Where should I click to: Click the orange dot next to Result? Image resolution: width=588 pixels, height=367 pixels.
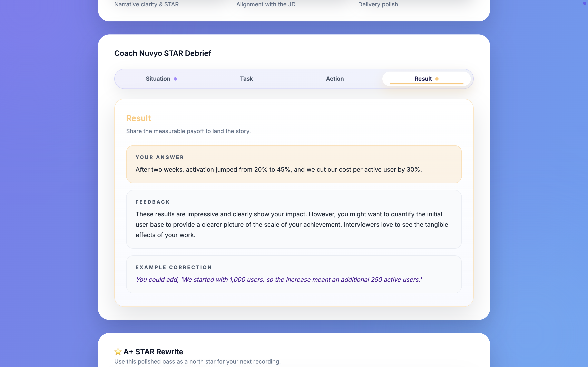437,79
